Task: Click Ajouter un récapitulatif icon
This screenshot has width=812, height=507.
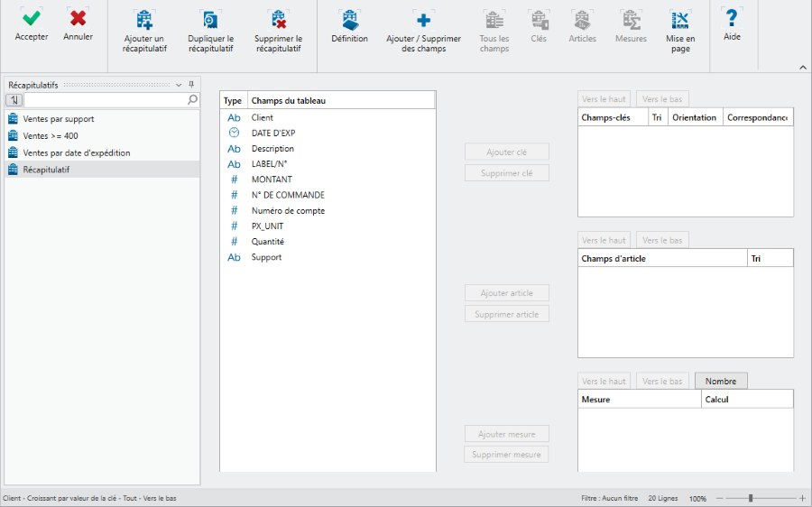Action: [x=144, y=20]
